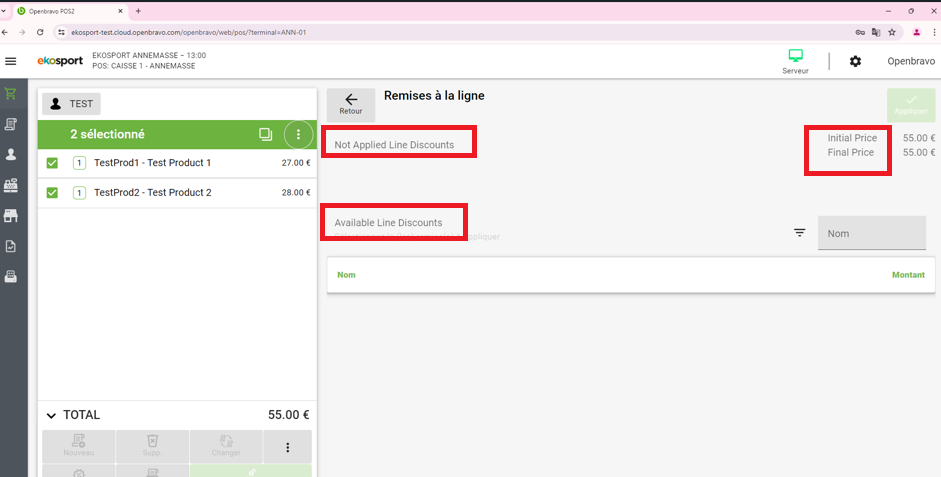The width and height of the screenshot is (941, 477).
Task: Uncheck the TestProd1 line checkbox
Action: [52, 163]
